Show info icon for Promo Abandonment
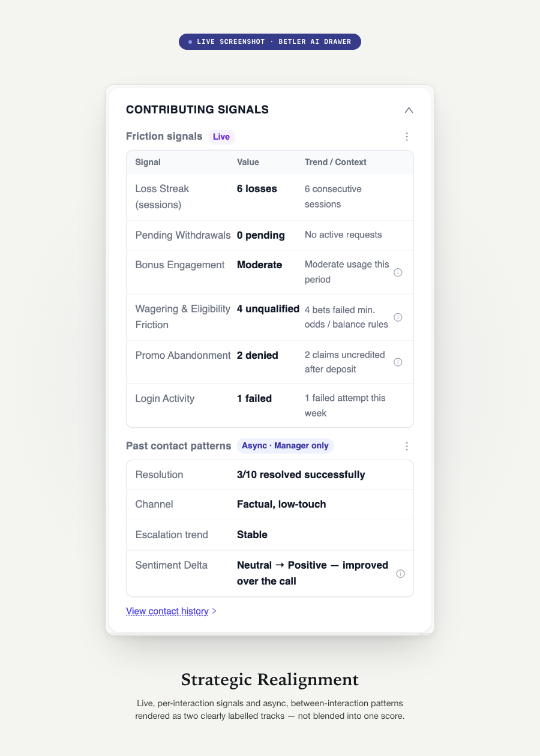The height and width of the screenshot is (756, 540). coord(398,362)
